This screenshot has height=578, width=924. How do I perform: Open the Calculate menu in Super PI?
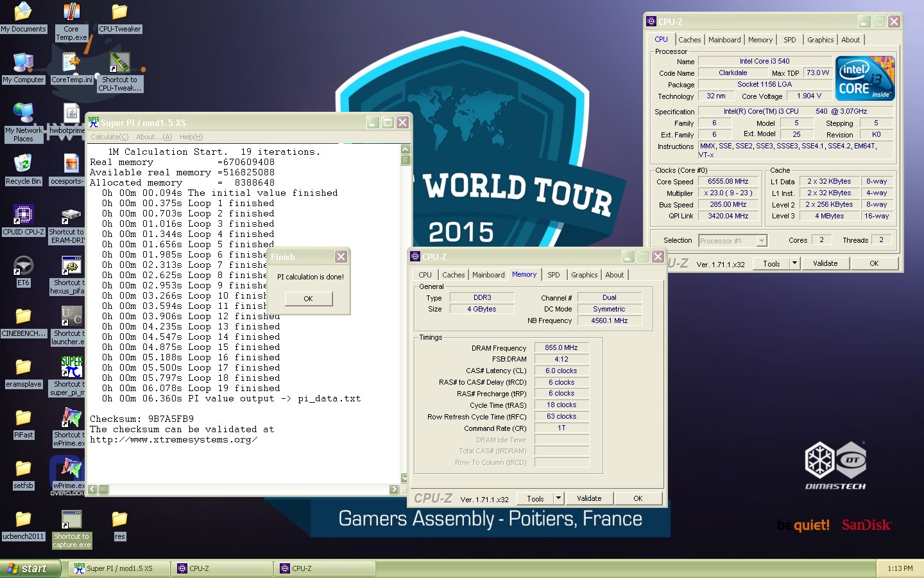click(109, 137)
